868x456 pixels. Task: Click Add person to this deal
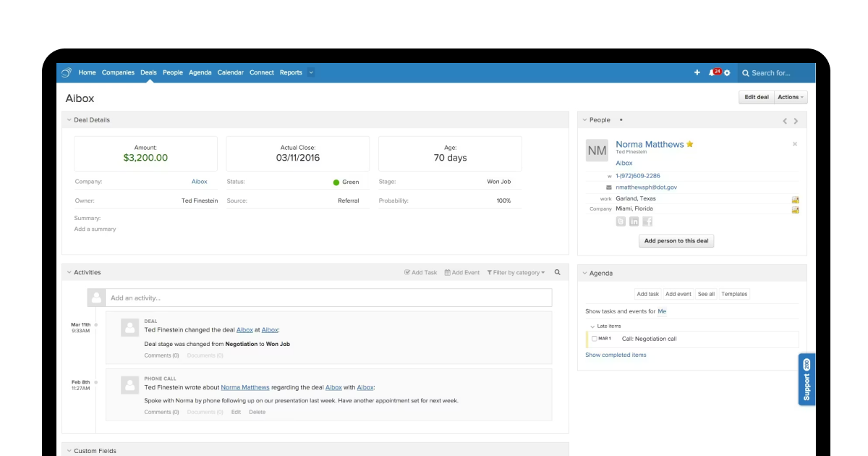click(x=676, y=240)
